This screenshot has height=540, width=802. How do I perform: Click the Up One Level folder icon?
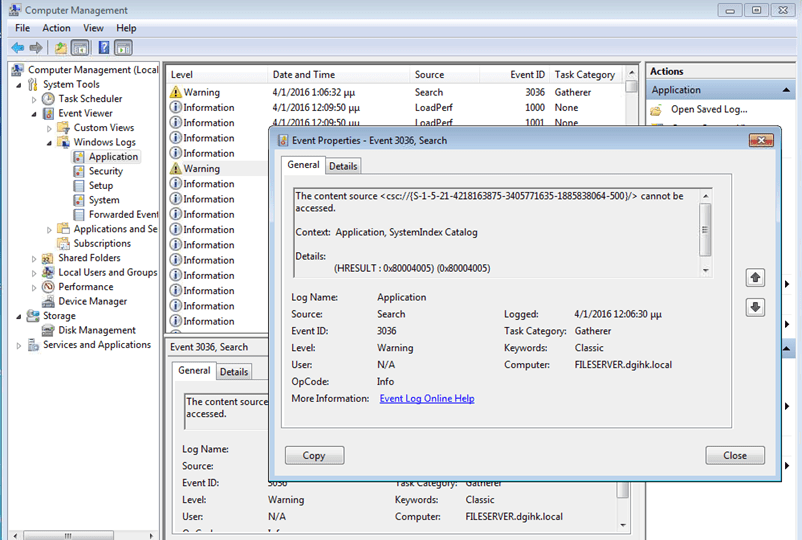click(x=61, y=48)
